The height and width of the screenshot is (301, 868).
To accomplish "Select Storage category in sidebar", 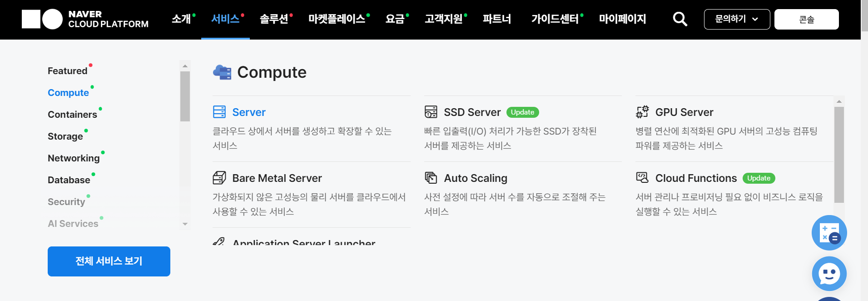I will (65, 136).
